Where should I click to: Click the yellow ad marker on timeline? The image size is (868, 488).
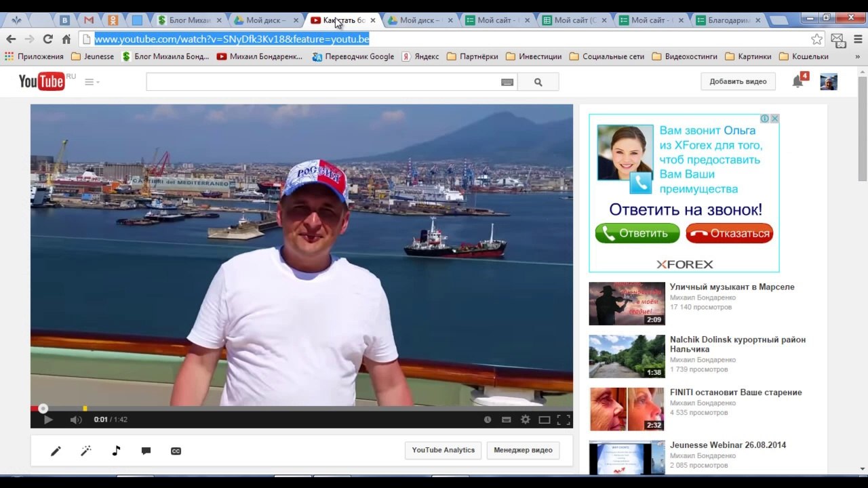pyautogui.click(x=85, y=408)
